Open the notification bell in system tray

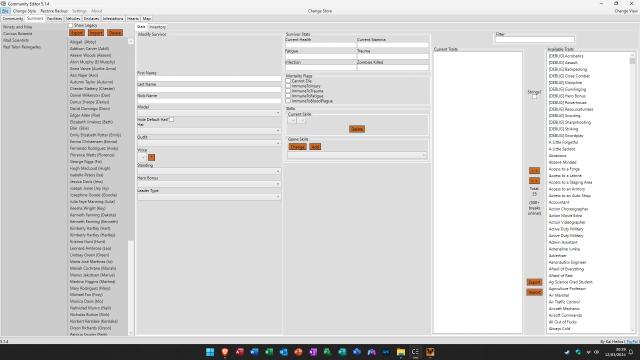pos(631,352)
